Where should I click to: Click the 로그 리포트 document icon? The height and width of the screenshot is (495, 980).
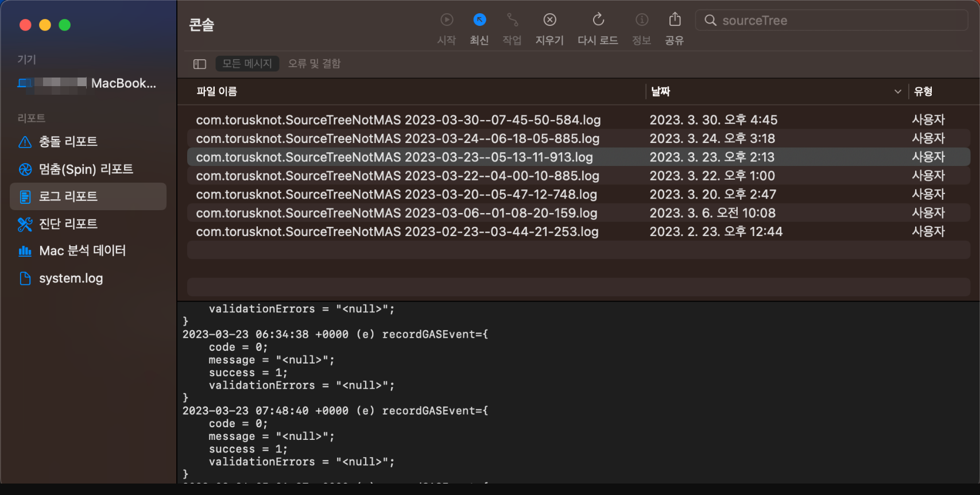(25, 197)
